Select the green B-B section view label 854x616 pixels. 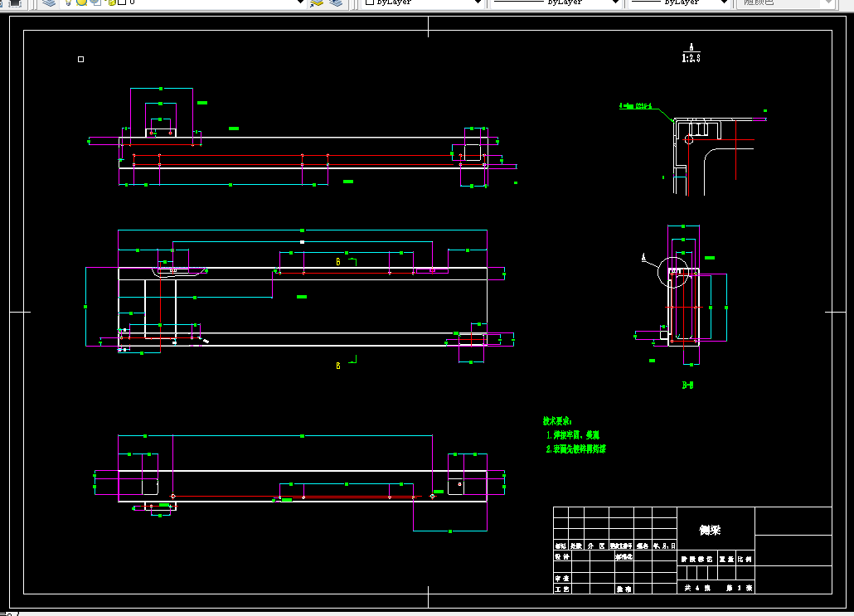point(687,385)
